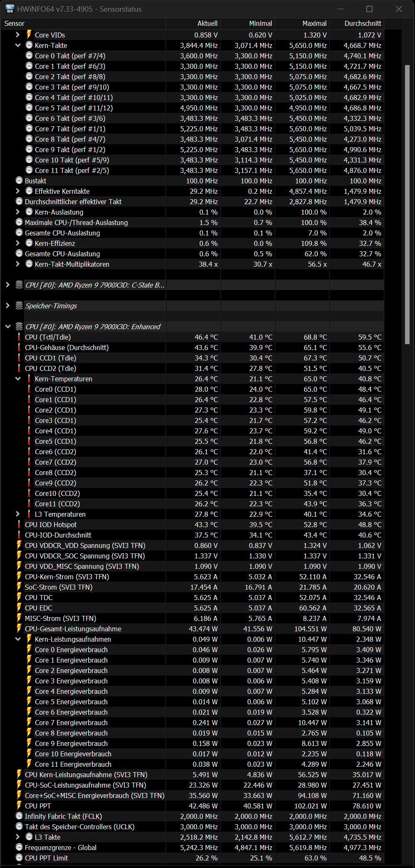Click the Aktuell column header
The width and height of the screenshot is (415, 868).
click(x=193, y=24)
